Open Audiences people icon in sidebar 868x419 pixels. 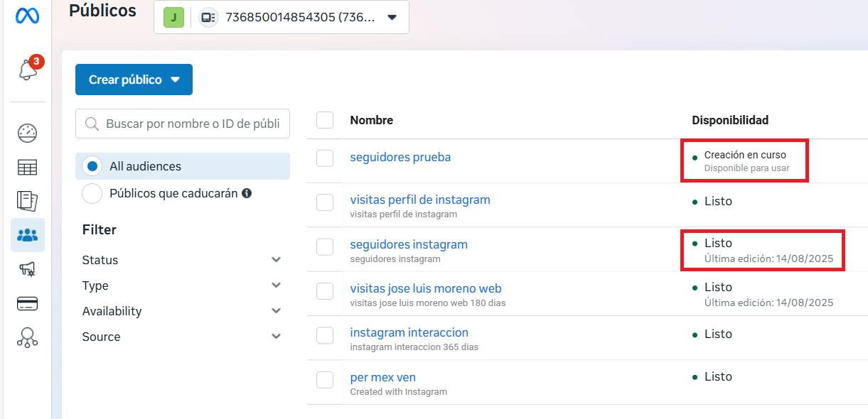coord(27,235)
